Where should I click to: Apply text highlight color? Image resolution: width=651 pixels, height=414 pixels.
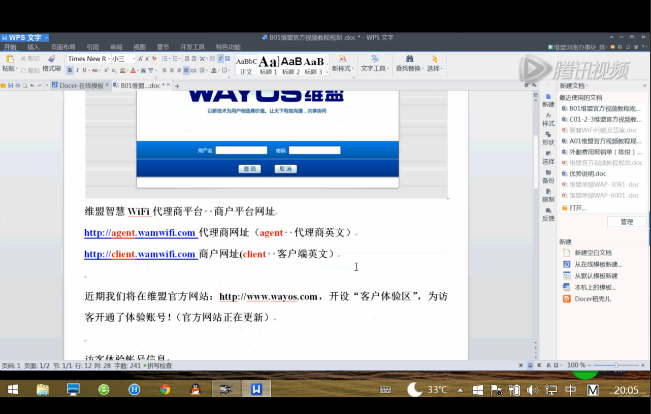point(123,70)
